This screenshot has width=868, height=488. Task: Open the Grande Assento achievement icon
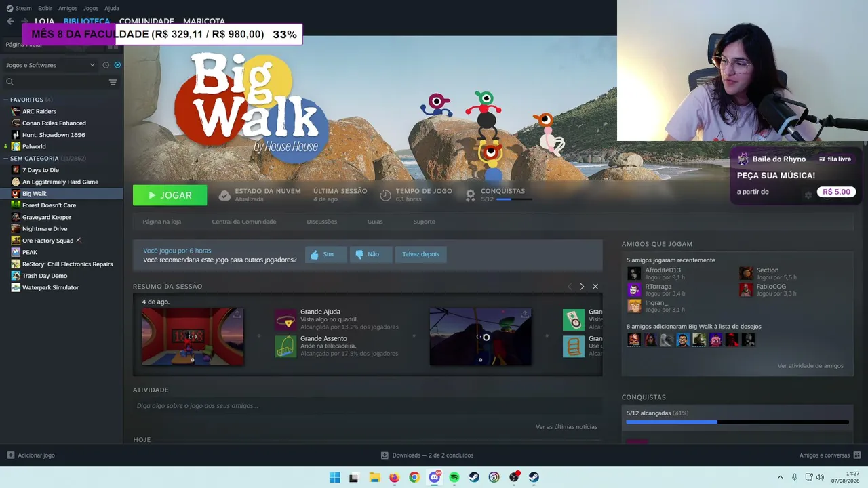(285, 346)
